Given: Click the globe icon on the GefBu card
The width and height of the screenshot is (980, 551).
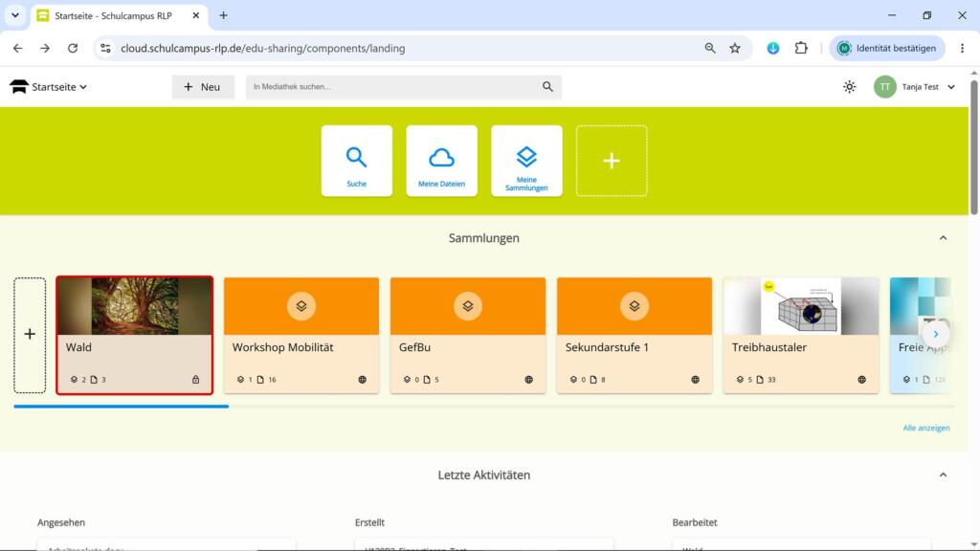Looking at the screenshot, I should (x=528, y=379).
